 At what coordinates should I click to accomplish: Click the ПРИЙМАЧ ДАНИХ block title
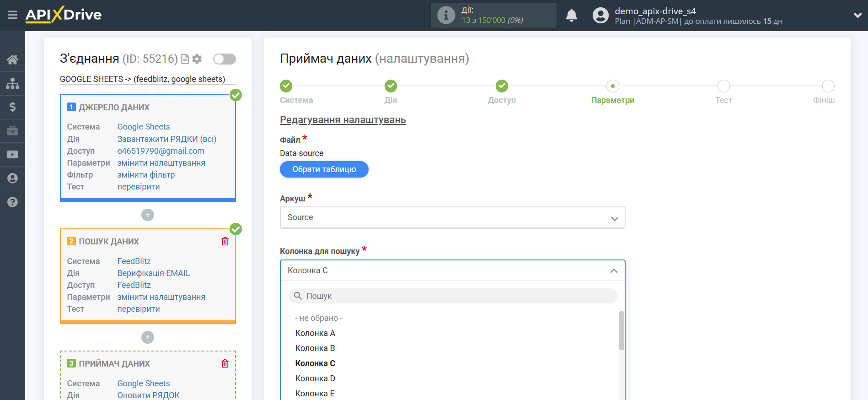(114, 364)
